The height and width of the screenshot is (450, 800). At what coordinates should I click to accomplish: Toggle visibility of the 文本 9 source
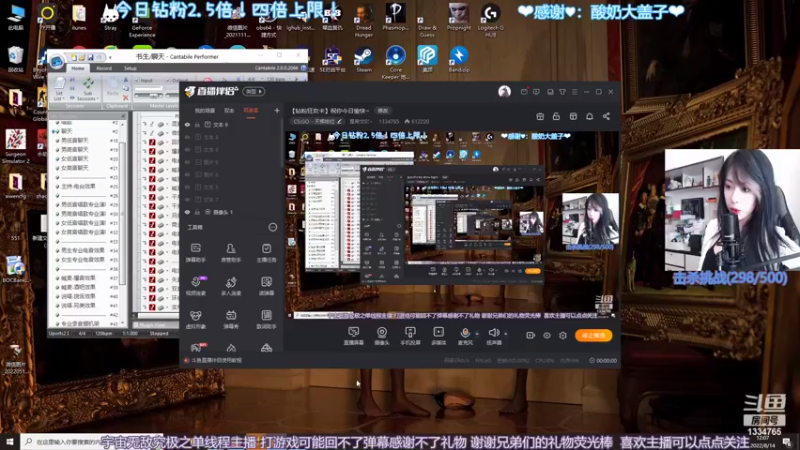pyautogui.click(x=187, y=124)
